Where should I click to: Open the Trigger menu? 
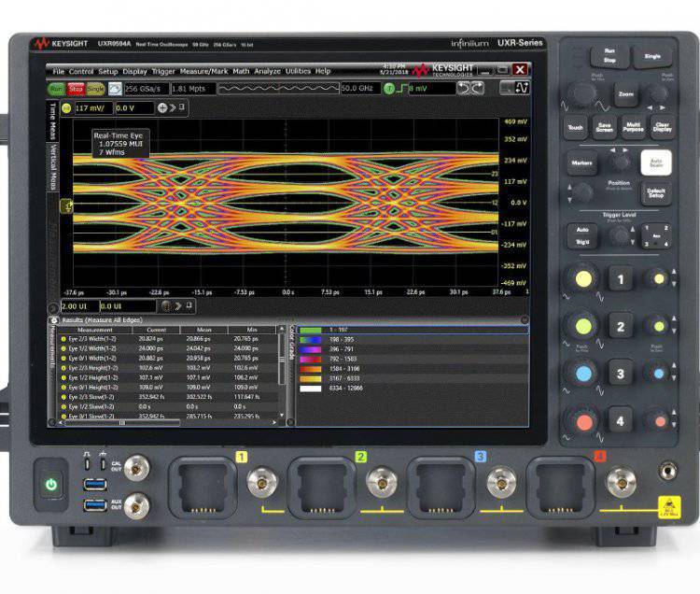click(x=163, y=72)
